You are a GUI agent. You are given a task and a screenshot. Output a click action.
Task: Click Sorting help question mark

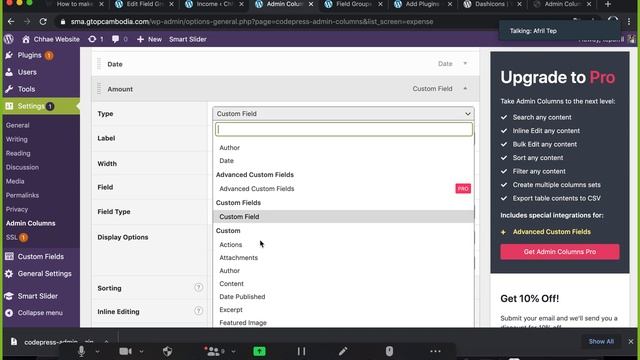[198, 288]
